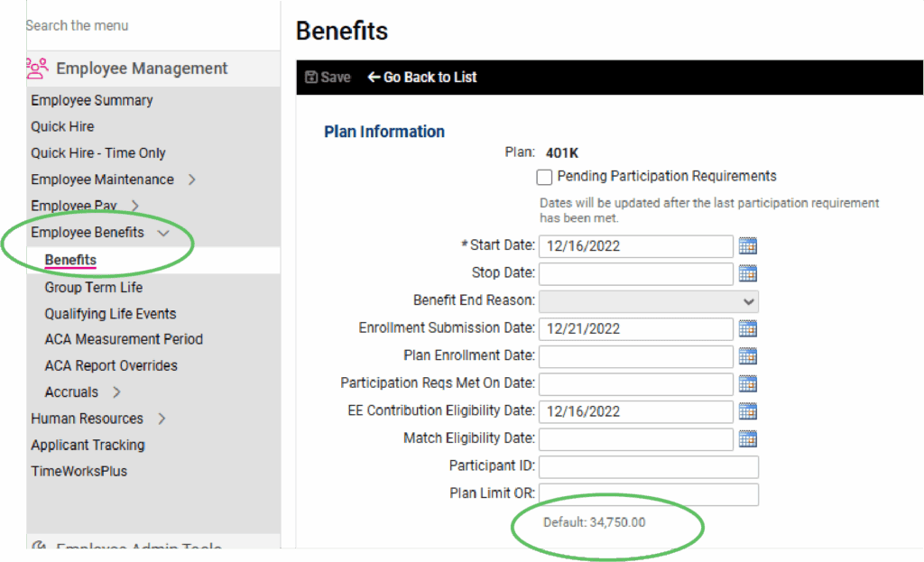Screen dimensions: 924x562
Task: Click the Plan Limit OR input field
Action: 648,494
